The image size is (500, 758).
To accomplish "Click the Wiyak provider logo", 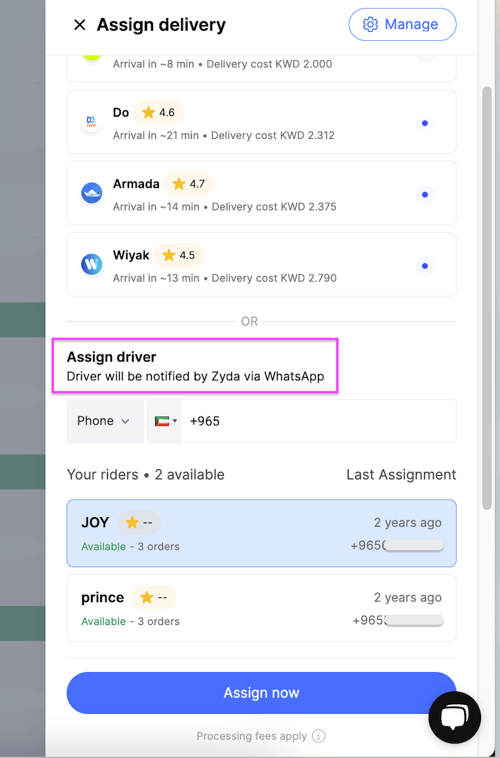I will tap(91, 264).
